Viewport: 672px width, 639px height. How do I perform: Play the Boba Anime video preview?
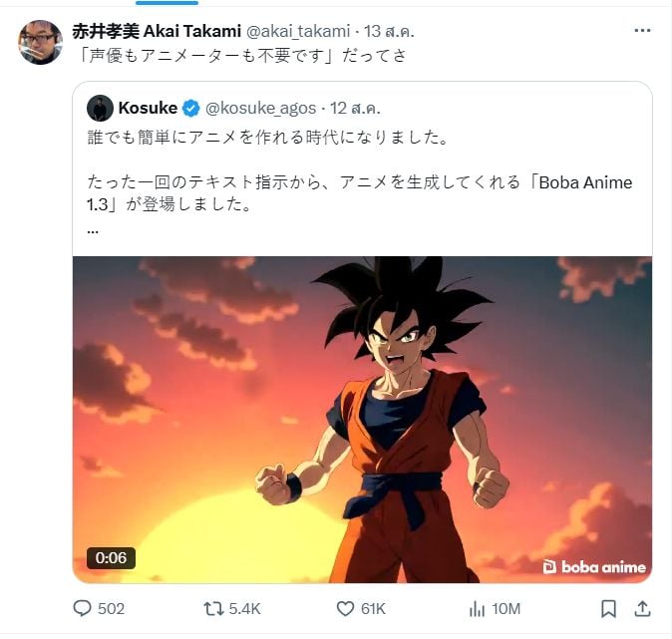[x=362, y=420]
